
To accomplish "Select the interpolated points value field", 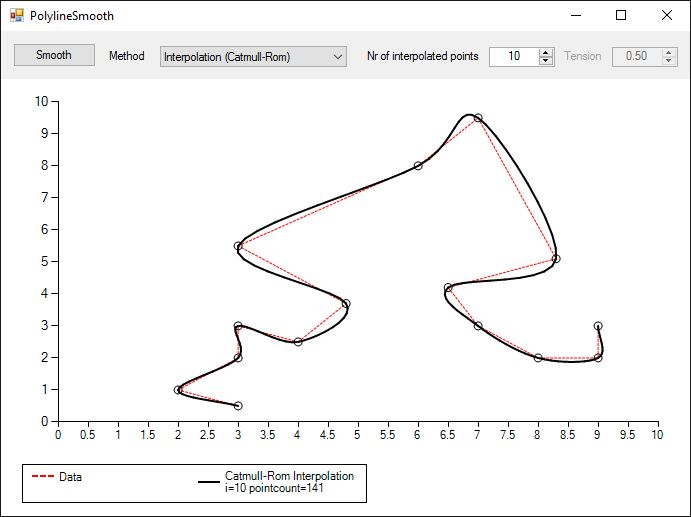I will [514, 56].
